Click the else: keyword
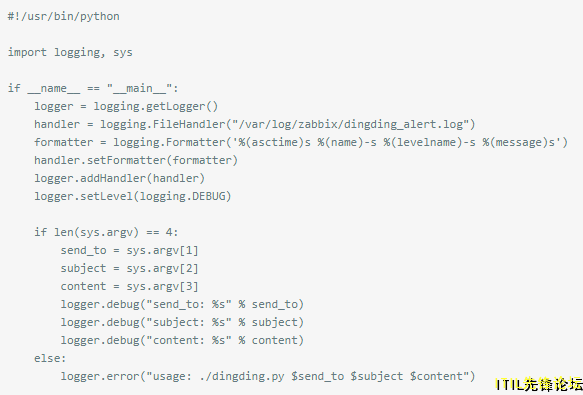The image size is (583, 395). [50, 358]
